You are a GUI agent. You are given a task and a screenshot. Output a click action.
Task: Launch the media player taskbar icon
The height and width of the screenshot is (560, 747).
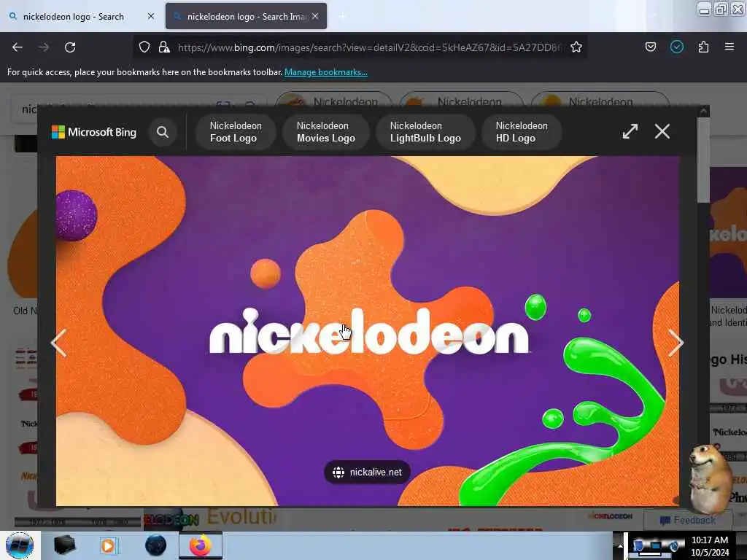tap(108, 545)
